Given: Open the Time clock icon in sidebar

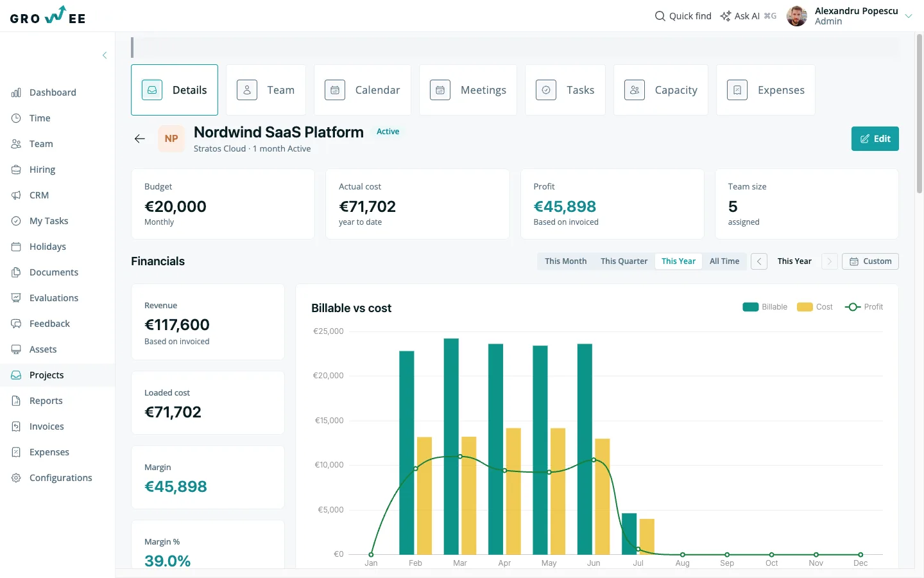Looking at the screenshot, I should coord(16,118).
